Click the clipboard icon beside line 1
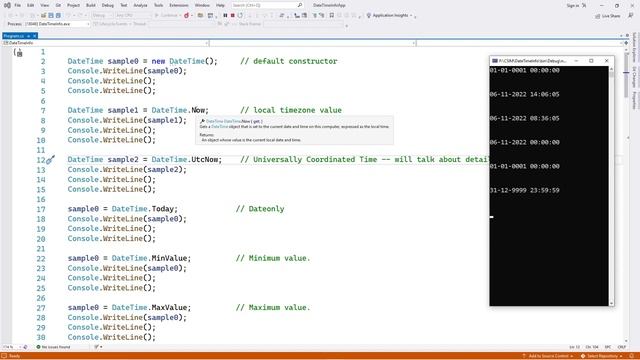Image resolution: width=640 pixels, height=360 pixels. tap(18, 53)
